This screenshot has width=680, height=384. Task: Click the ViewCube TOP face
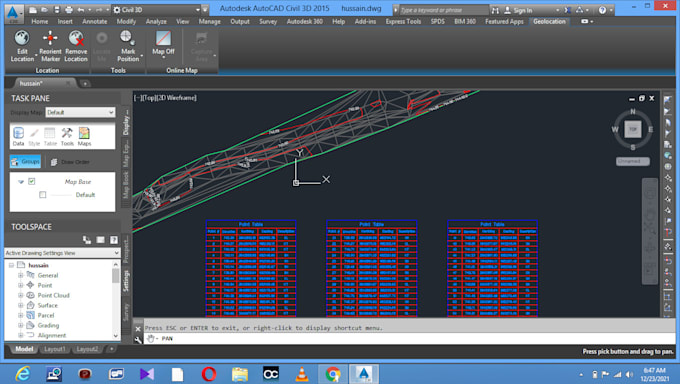pyautogui.click(x=633, y=129)
